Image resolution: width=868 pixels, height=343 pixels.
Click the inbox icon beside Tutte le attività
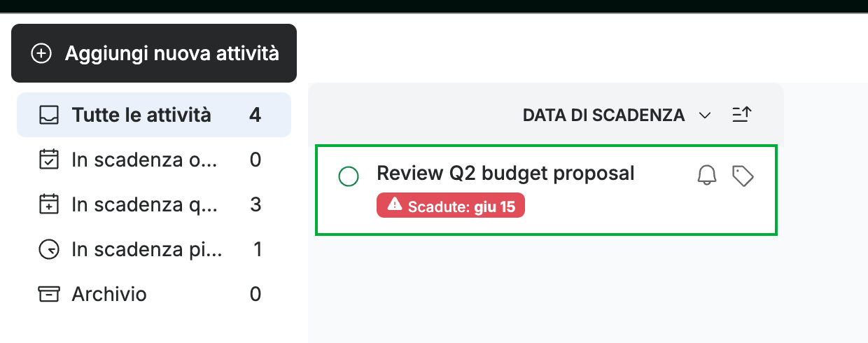[x=48, y=115]
